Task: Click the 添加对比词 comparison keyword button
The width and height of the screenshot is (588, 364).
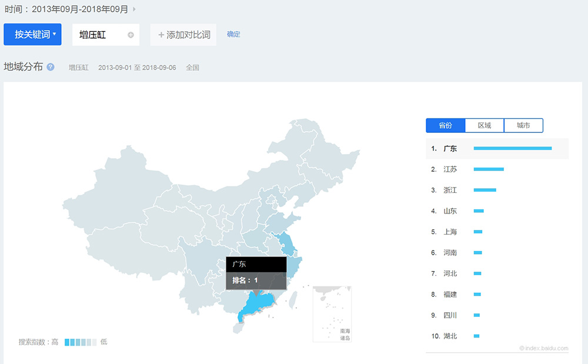Action: (x=183, y=34)
